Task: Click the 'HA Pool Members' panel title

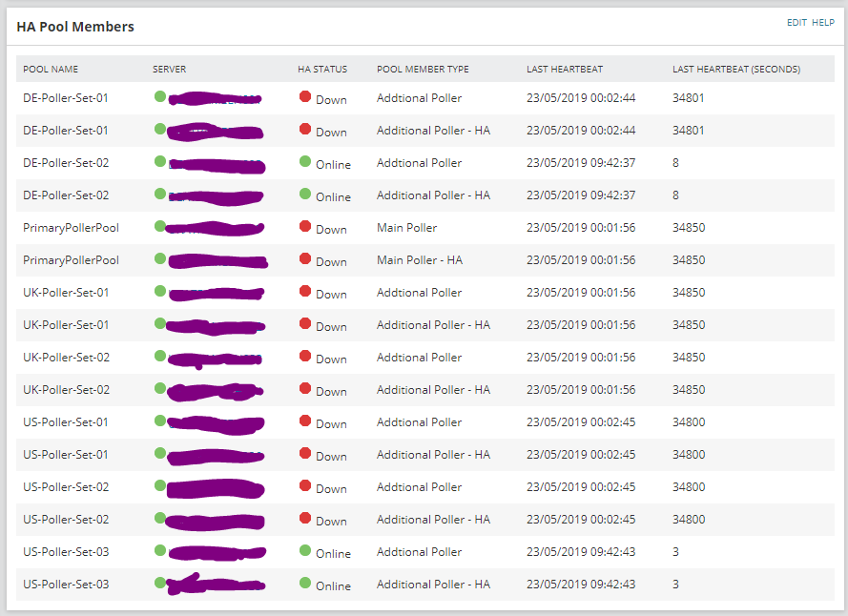Action: 75,27
